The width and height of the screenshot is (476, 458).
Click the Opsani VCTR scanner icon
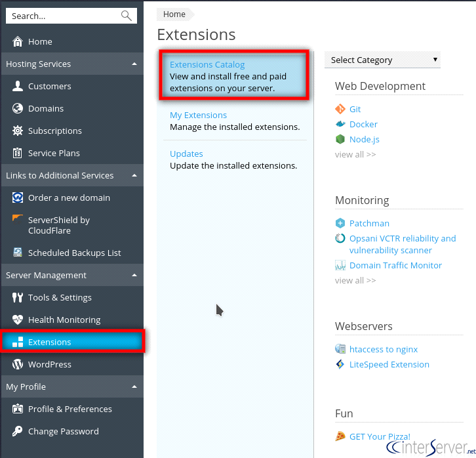(340, 238)
